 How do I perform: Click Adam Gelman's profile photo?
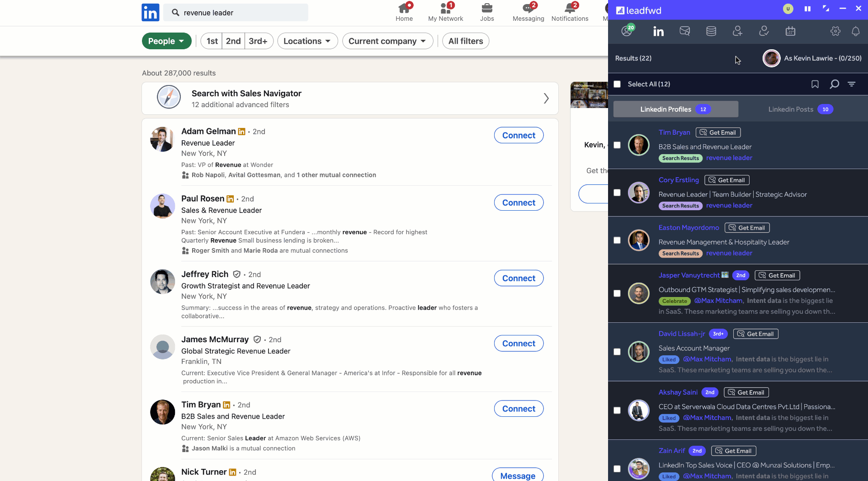click(x=162, y=139)
